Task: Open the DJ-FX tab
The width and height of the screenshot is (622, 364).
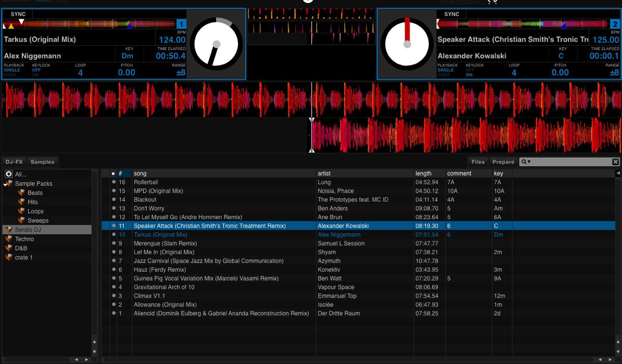Action: click(14, 162)
